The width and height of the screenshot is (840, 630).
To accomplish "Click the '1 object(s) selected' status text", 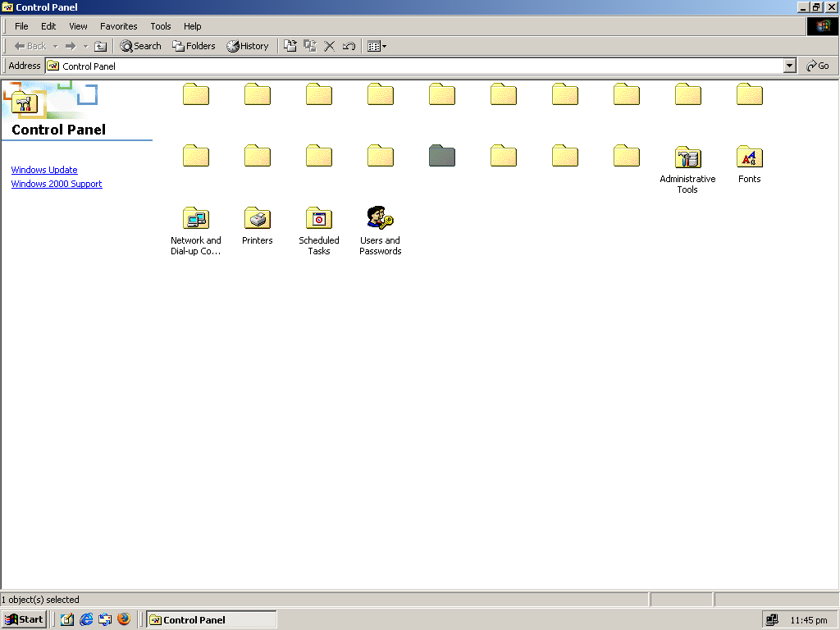I will tap(40, 600).
